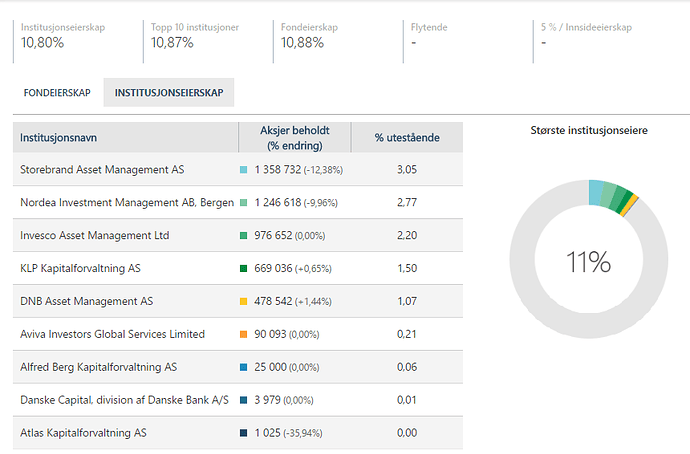The image size is (690, 454).
Task: Click the 0,21 outstanding percentage
Action: [x=407, y=334]
